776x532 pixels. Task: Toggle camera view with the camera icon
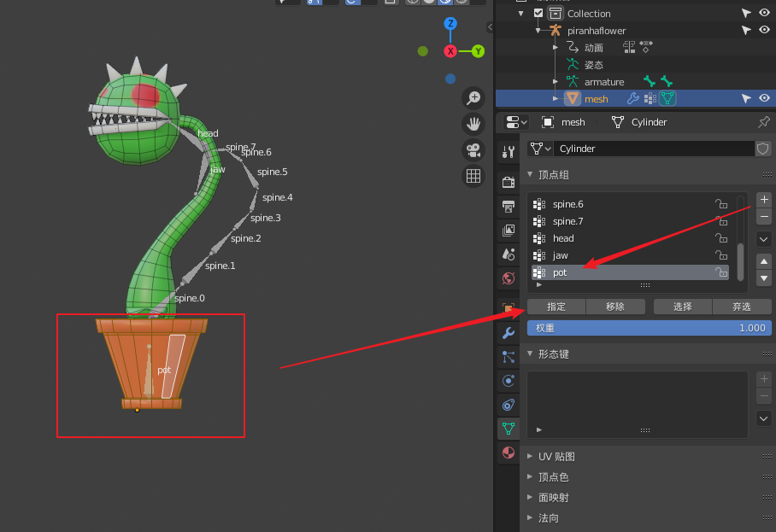tap(473, 149)
